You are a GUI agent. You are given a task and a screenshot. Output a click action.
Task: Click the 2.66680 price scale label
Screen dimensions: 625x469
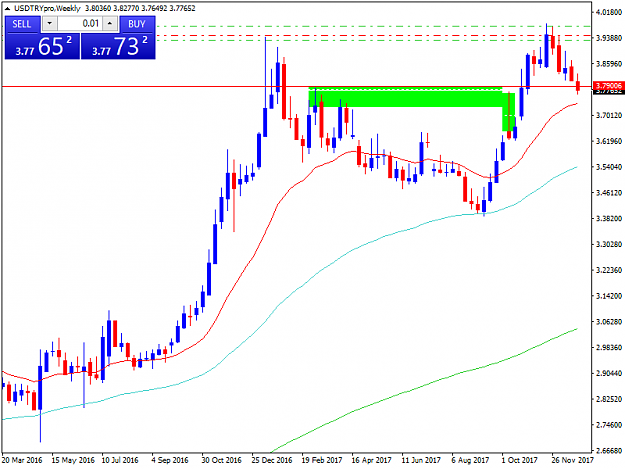[x=609, y=451]
